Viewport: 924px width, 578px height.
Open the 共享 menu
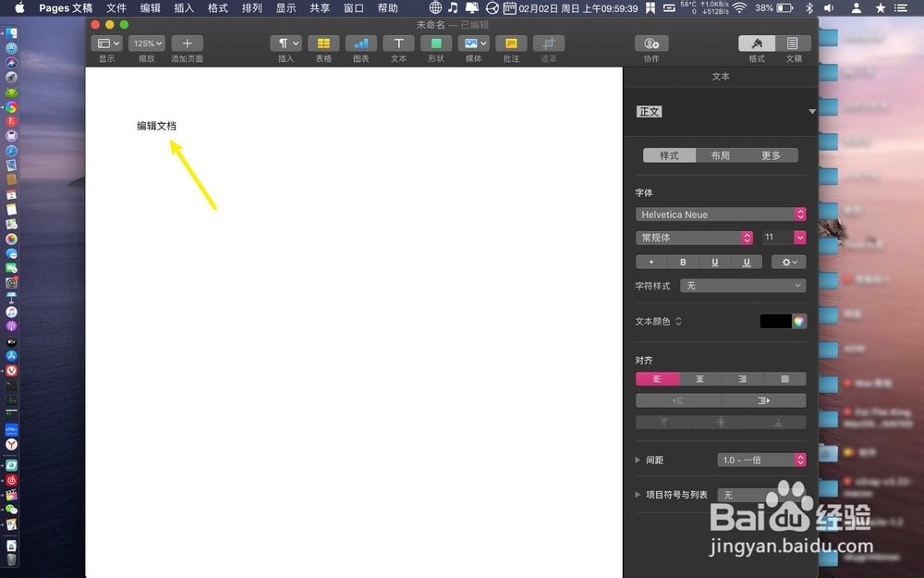[320, 7]
